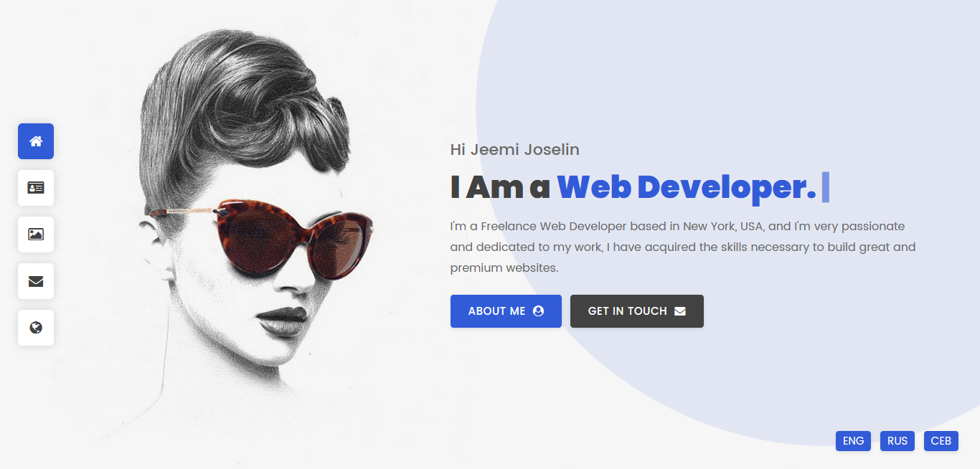Open the ABOUT ME button
The width and height of the screenshot is (980, 469).
(x=506, y=311)
